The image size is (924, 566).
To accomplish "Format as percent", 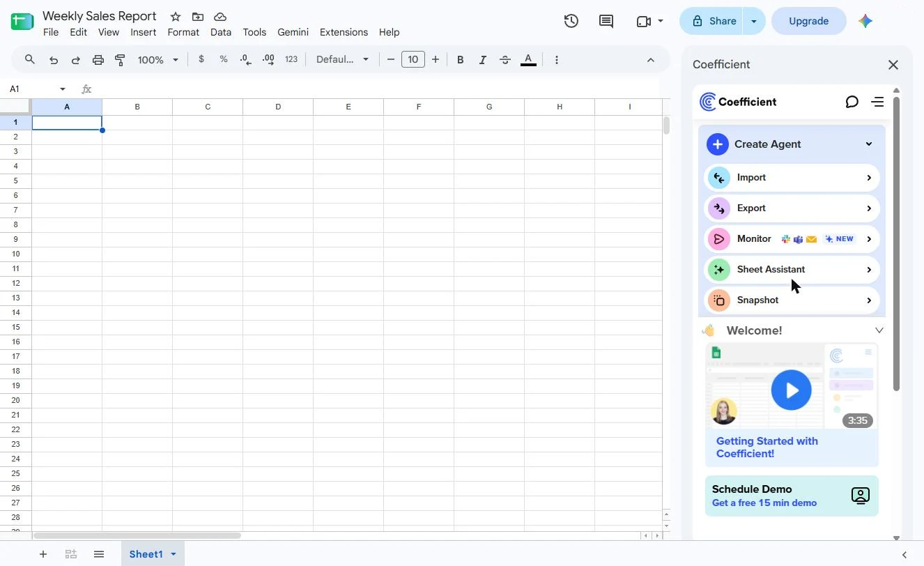I will [x=224, y=59].
